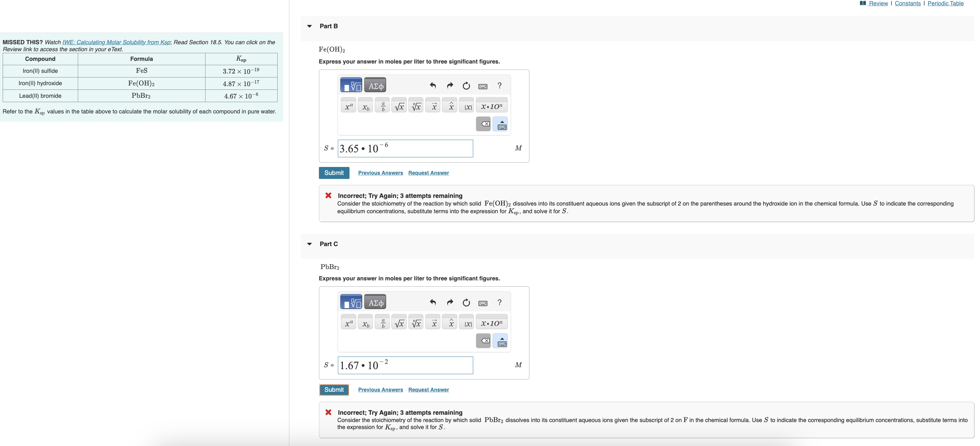Insert fraction template in Part C editor
This screenshot has width=980, height=446.
(x=382, y=323)
